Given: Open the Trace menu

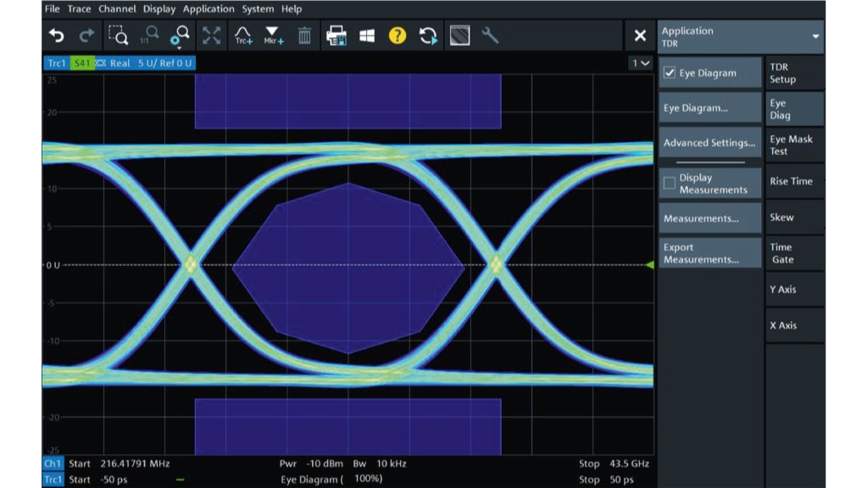Looking at the screenshot, I should pos(79,8).
